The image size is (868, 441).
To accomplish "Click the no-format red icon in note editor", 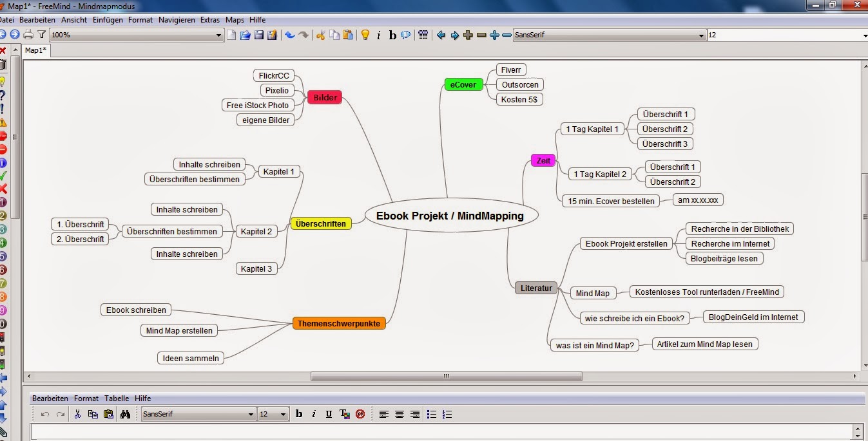I will tap(360, 414).
